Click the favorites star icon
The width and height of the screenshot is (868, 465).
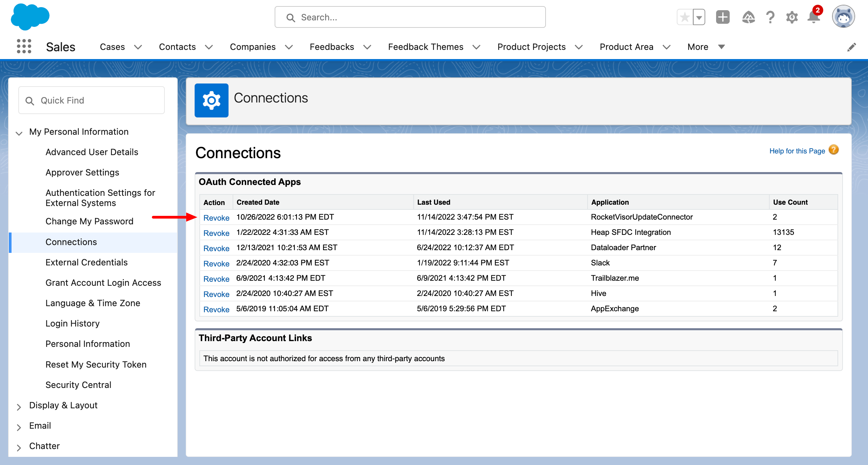coord(685,17)
